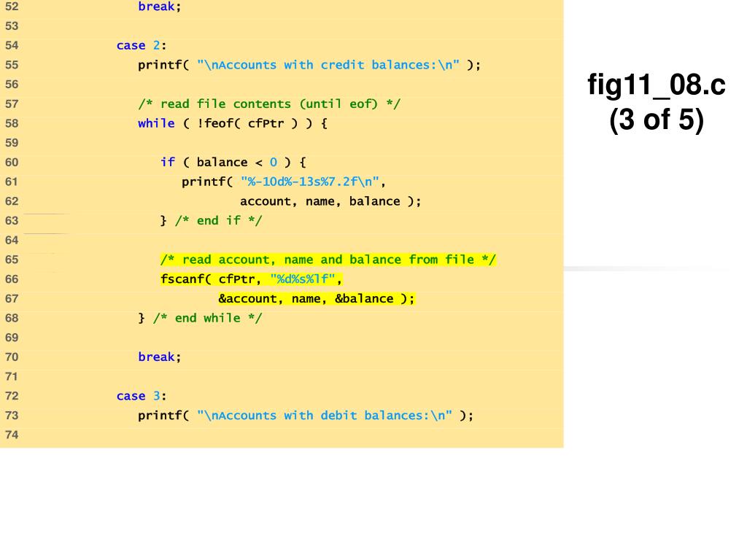Click line number 58

(x=12, y=123)
